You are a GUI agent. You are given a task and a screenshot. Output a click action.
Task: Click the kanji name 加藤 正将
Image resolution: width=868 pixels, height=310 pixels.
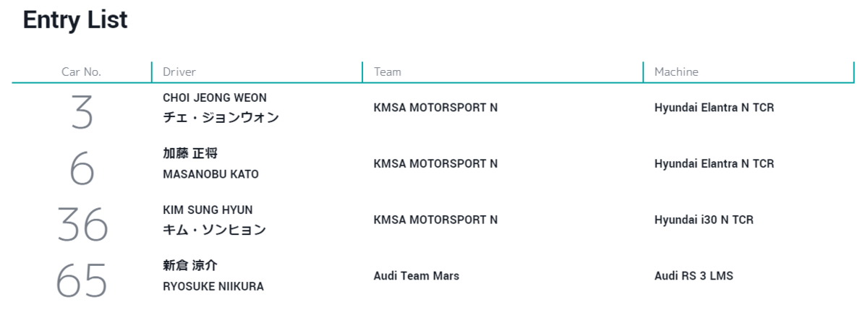190,153
